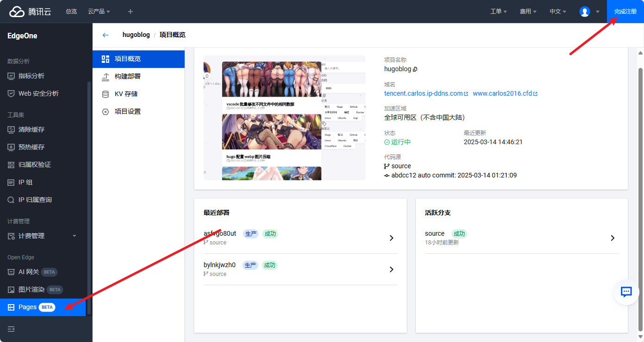Open deployment bylnkjwzh0 details arrow
The width and height of the screenshot is (644, 342).
point(391,269)
